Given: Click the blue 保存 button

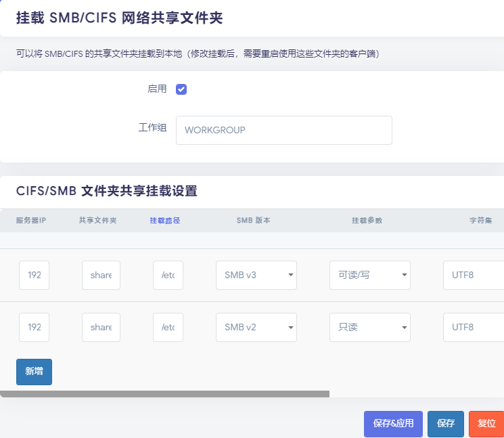Looking at the screenshot, I should pos(445,424).
